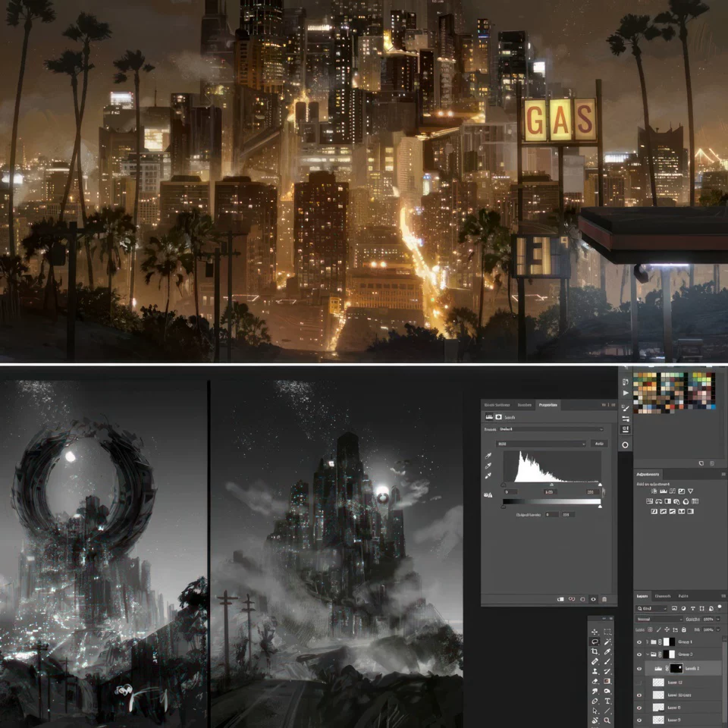This screenshot has width=728, height=728.
Task: Select the Lasso tool
Action: coord(595,642)
